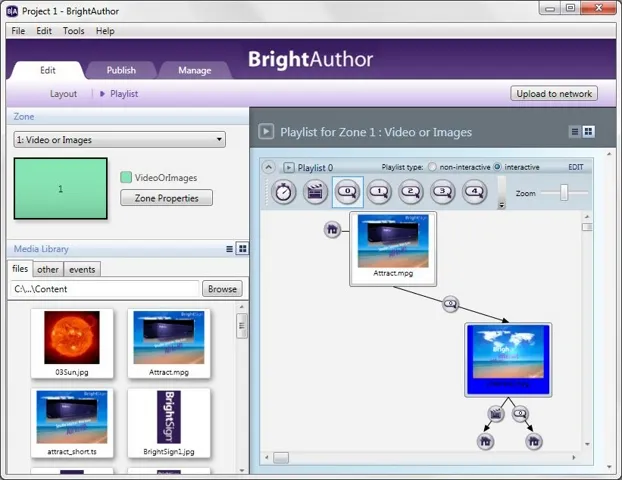This screenshot has width=622, height=480.
Task: Select the button 0 input event icon
Action: [x=347, y=192]
